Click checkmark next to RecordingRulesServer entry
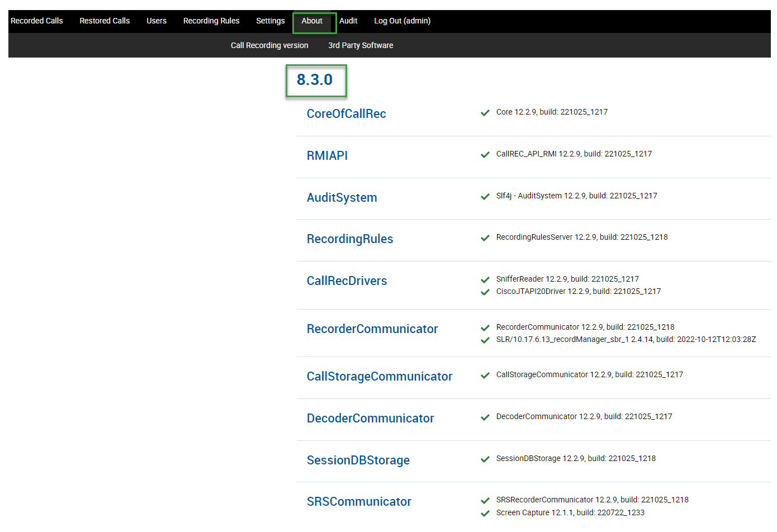777x532 pixels. tap(485, 238)
